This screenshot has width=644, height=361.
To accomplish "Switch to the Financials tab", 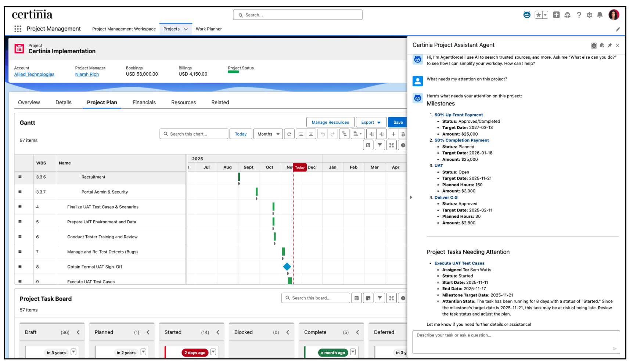I will (144, 102).
